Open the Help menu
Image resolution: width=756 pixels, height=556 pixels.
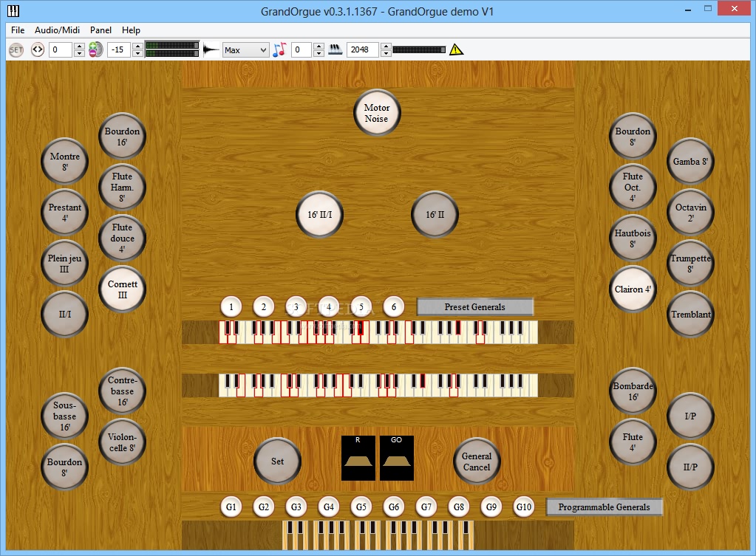131,30
